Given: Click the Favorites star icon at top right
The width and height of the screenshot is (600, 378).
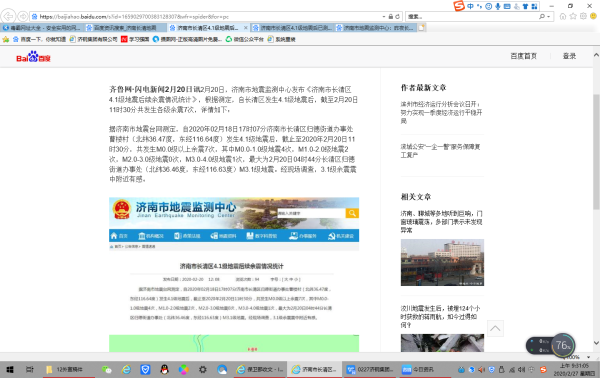Looking at the screenshot, I should coord(573,16).
